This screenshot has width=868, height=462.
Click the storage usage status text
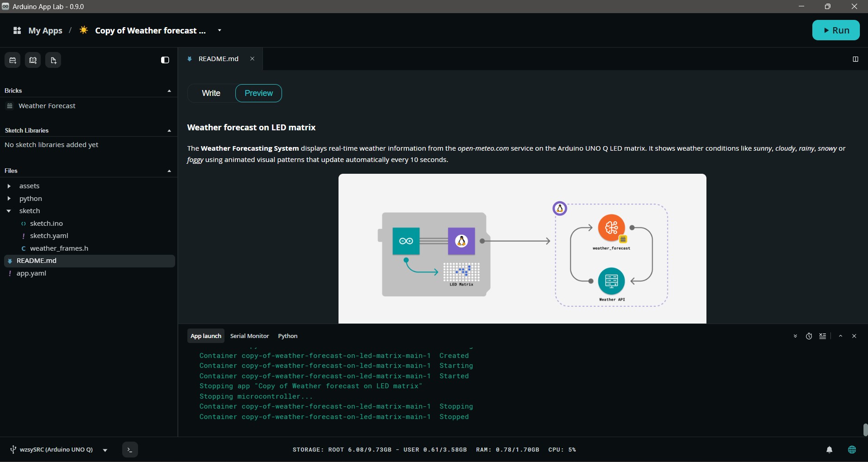(380, 450)
